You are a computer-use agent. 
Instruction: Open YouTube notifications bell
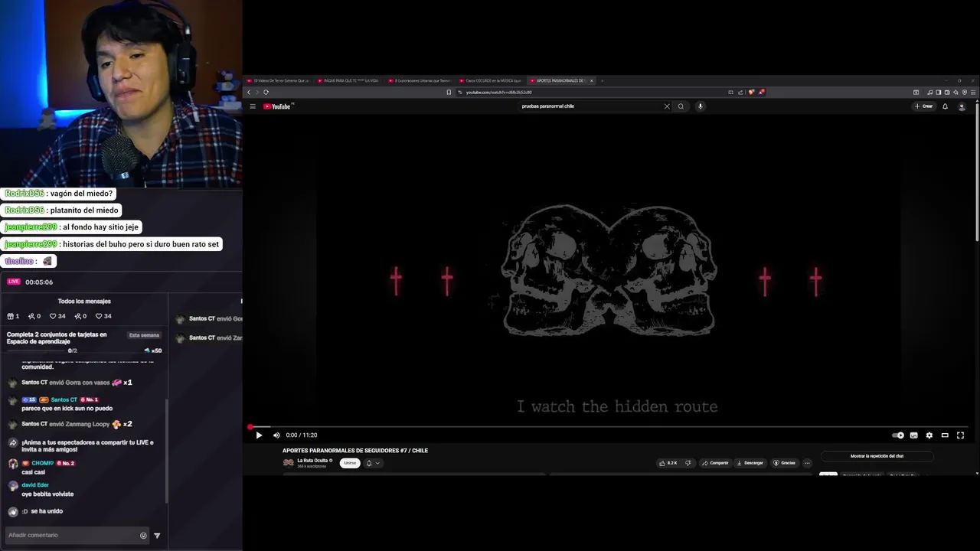(945, 106)
